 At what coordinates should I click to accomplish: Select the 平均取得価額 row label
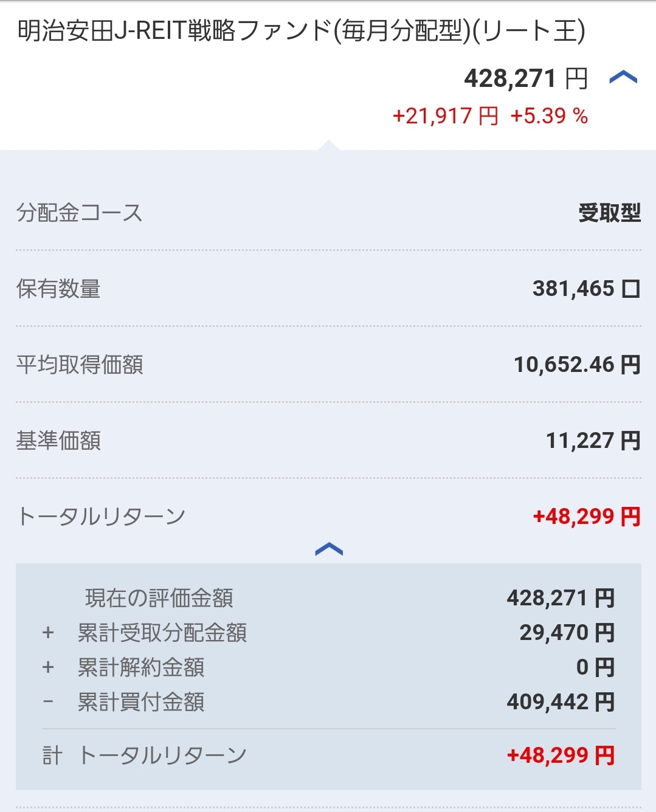point(80,365)
